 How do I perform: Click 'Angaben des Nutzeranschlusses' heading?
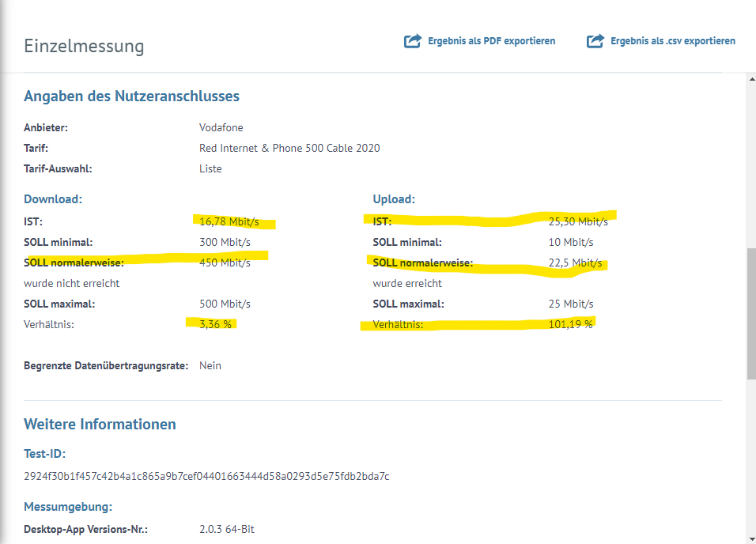click(x=131, y=96)
